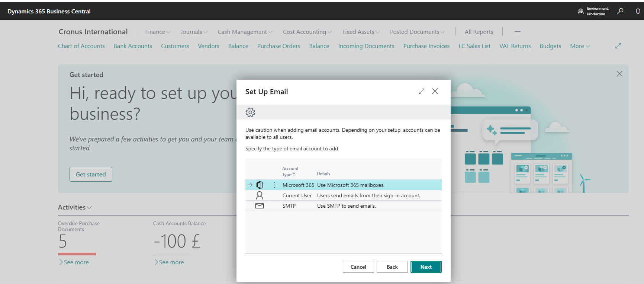Go to Chart of Accounts
Screen dimensions: 644x284
(81, 46)
